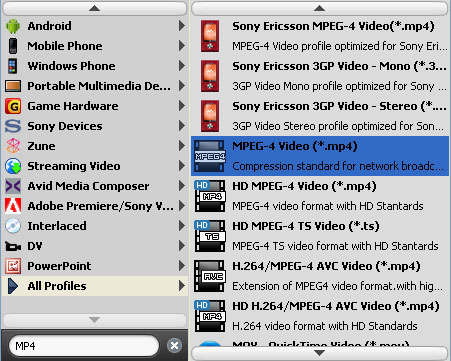Click the PowerPoint category icon
The width and height of the screenshot is (451, 361).
coord(13,266)
